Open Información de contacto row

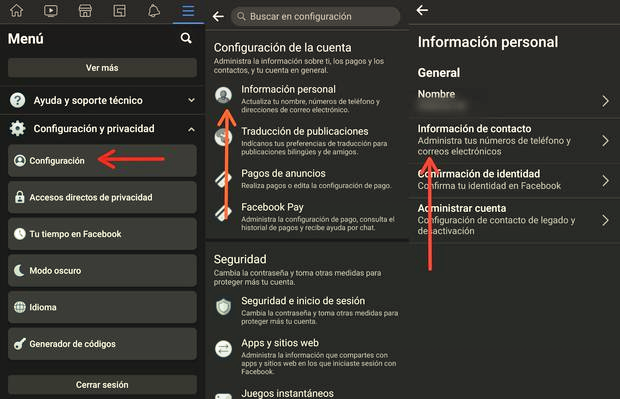(514, 140)
